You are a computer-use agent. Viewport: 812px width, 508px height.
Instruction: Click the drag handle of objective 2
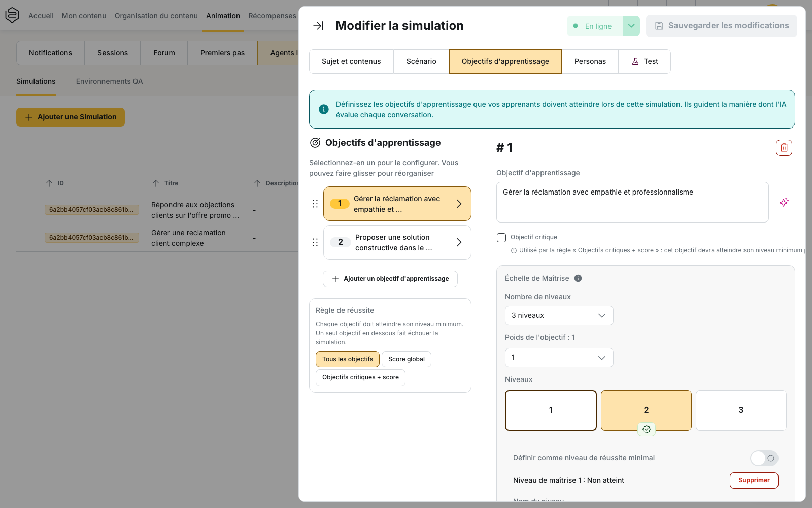click(315, 242)
